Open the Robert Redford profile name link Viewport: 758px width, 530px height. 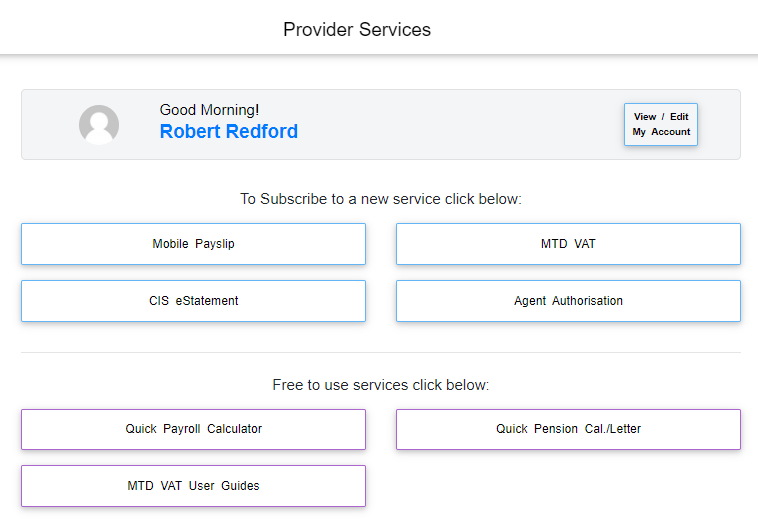pyautogui.click(x=228, y=132)
